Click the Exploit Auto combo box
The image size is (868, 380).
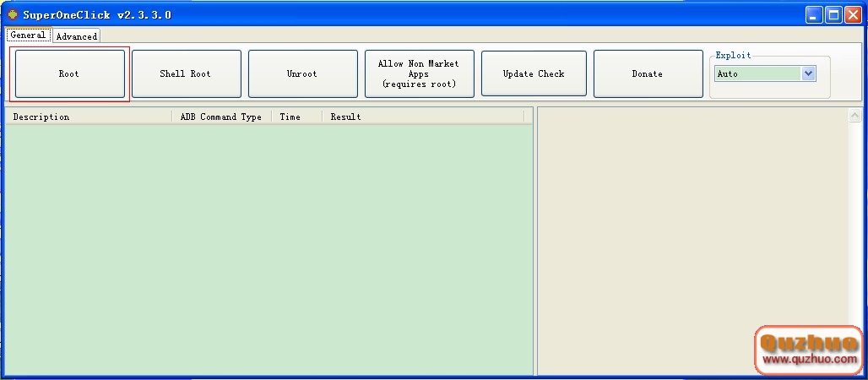(764, 73)
